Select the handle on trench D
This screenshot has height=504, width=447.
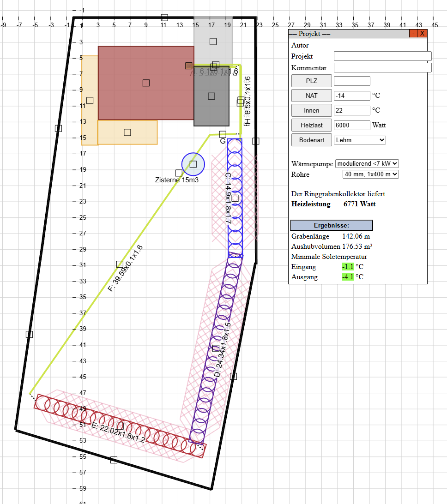pyautogui.click(x=216, y=348)
